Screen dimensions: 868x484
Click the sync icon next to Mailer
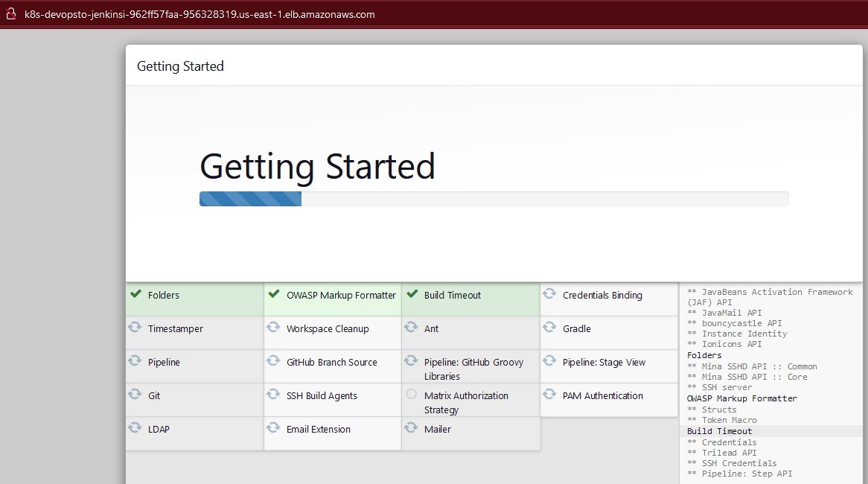click(x=411, y=427)
